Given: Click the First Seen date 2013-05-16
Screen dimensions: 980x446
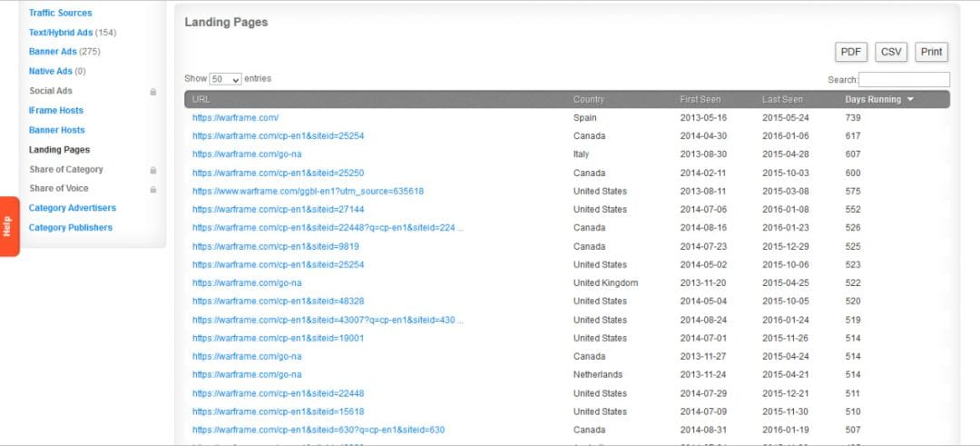Looking at the screenshot, I should coord(703,117).
